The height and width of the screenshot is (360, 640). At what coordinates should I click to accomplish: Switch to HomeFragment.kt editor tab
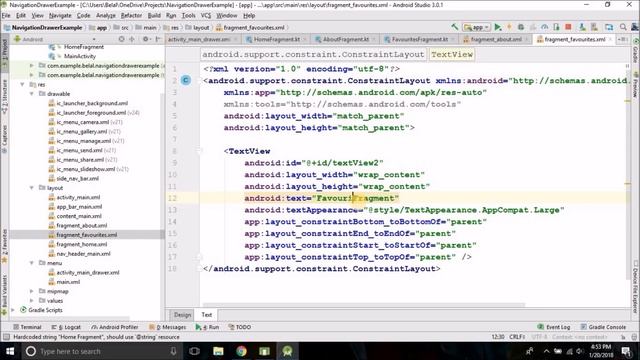(277, 39)
